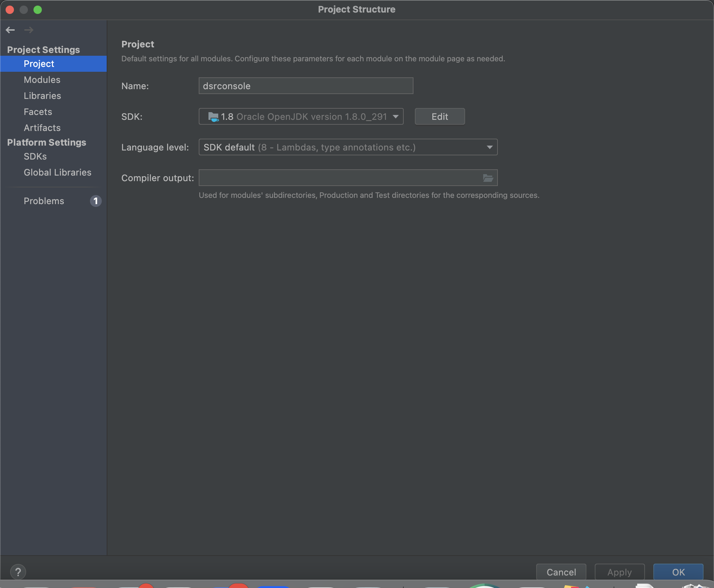Open the Libraries settings page
Viewport: 714px width, 588px height.
42,96
